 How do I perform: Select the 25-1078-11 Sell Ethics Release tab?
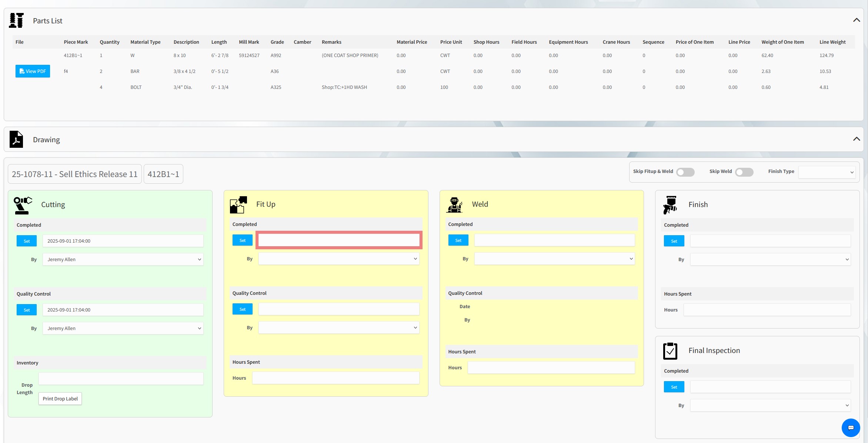74,174
